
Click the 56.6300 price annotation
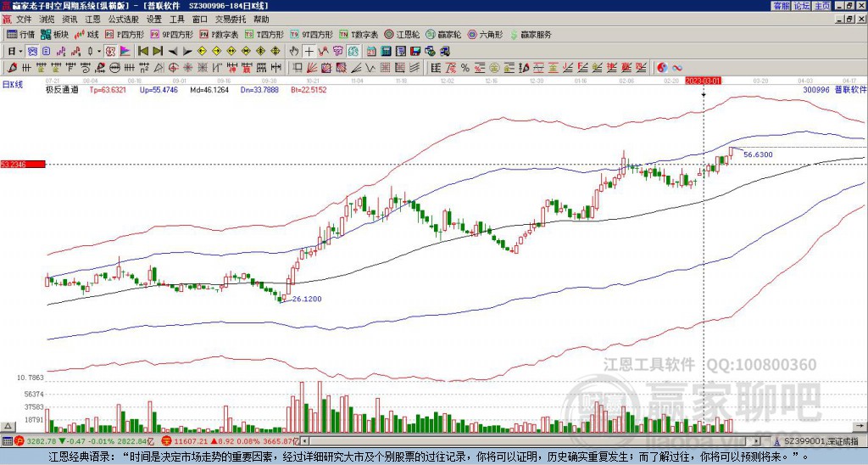tap(758, 154)
